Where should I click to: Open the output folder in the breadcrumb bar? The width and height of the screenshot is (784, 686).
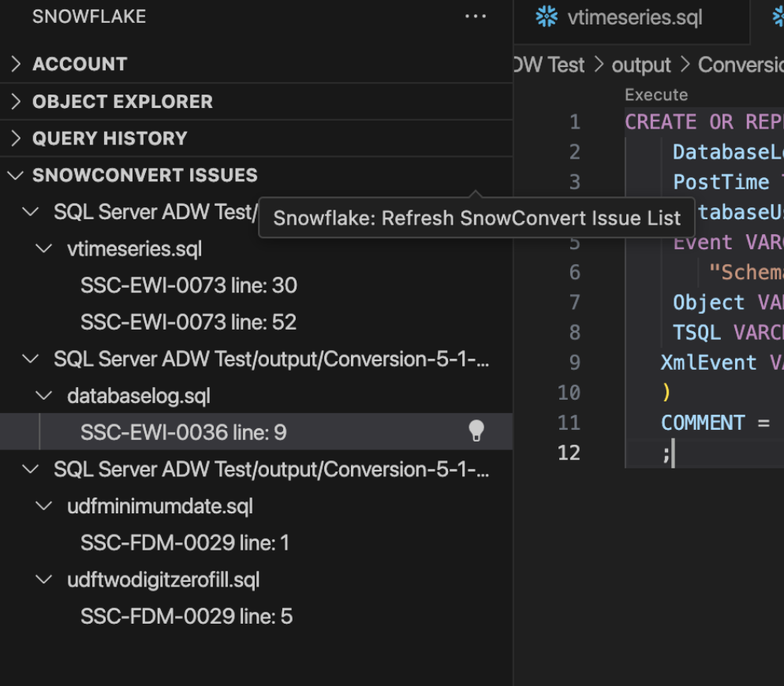coord(640,64)
